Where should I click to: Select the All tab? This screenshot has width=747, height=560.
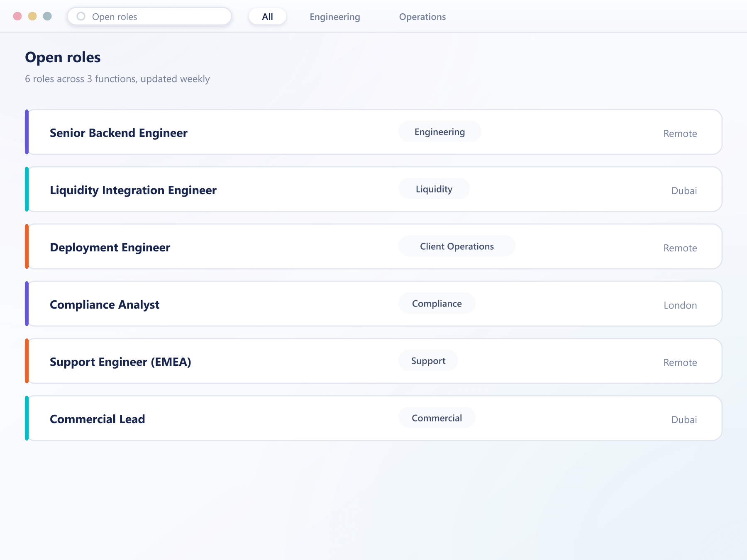tap(268, 17)
